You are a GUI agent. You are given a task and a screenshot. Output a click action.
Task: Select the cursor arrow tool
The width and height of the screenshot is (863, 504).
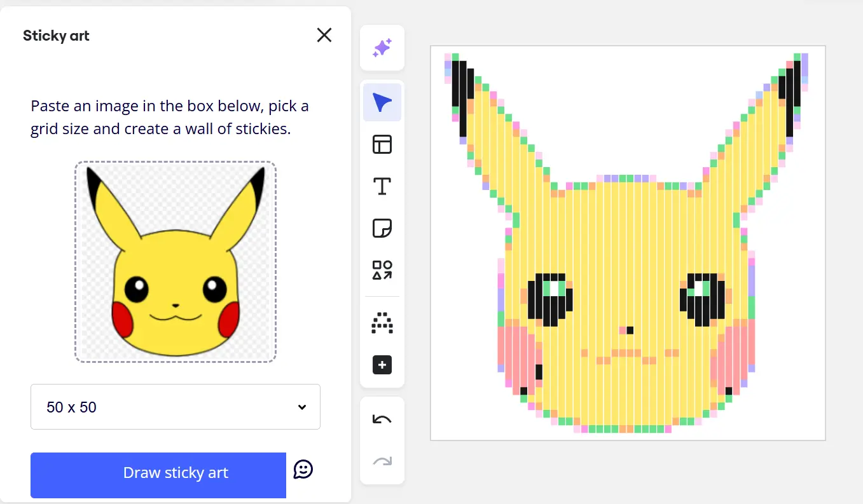pos(382,102)
